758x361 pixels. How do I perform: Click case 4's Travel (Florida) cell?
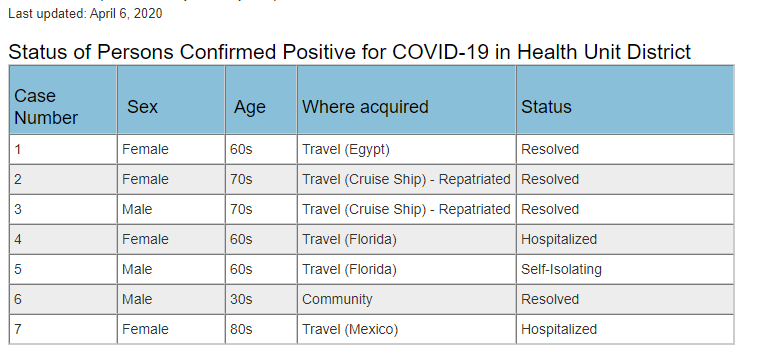pyautogui.click(x=407, y=239)
